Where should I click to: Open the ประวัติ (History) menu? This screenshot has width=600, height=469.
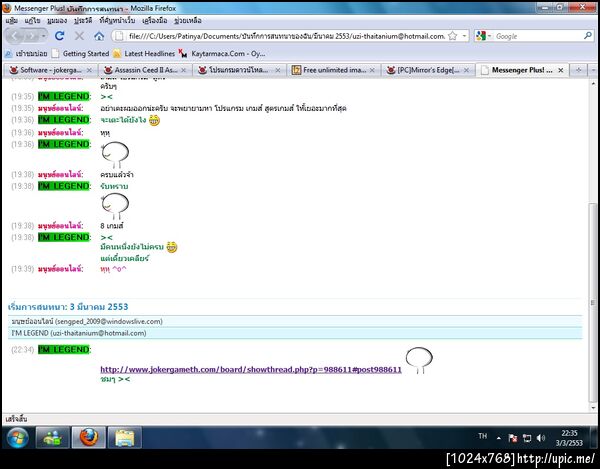(83, 21)
